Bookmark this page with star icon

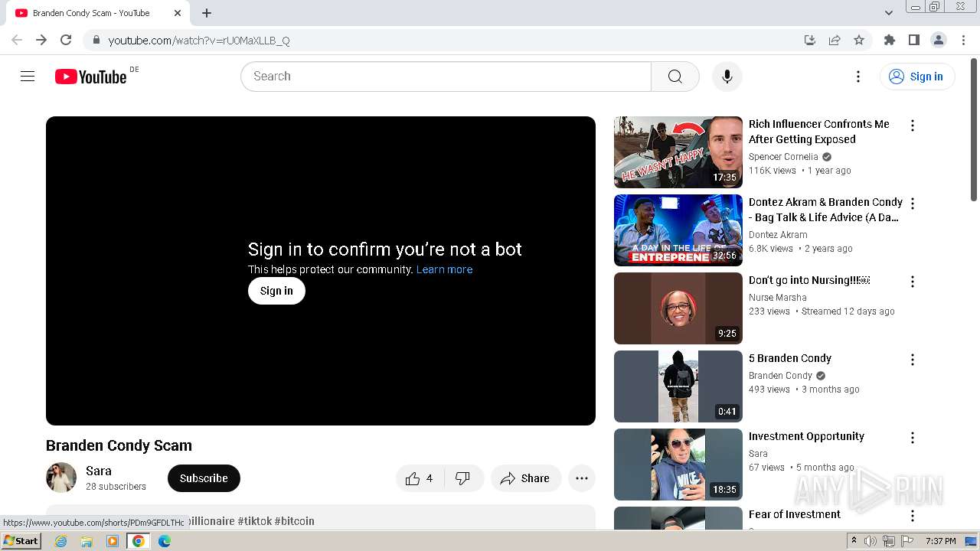click(x=859, y=40)
